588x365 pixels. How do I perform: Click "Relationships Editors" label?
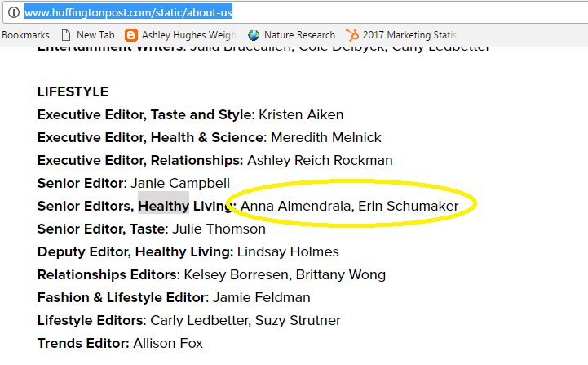pyautogui.click(x=107, y=275)
